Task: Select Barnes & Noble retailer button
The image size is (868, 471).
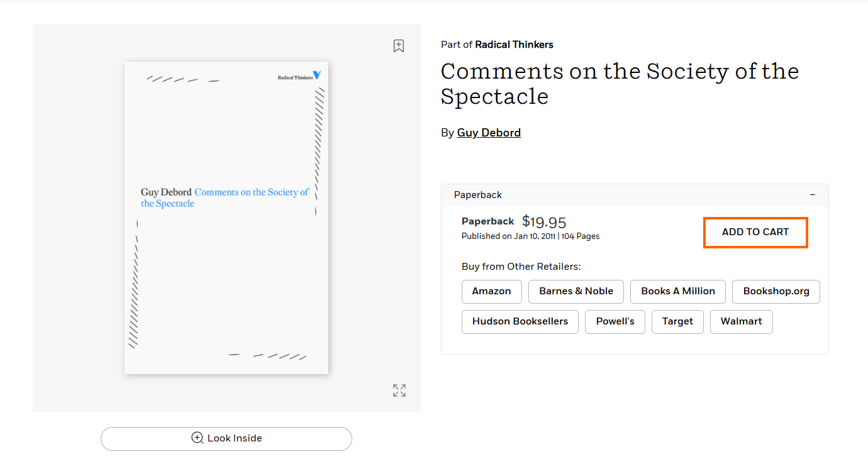Action: 576,291
